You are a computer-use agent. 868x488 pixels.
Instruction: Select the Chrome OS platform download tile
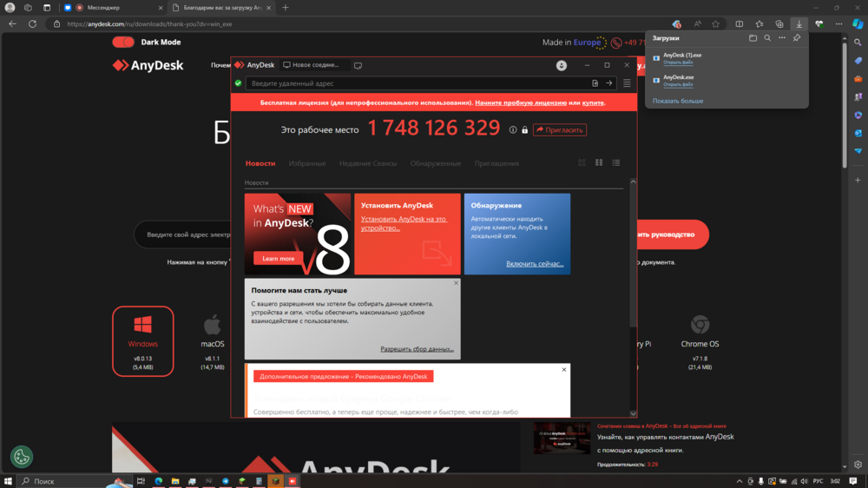click(700, 341)
